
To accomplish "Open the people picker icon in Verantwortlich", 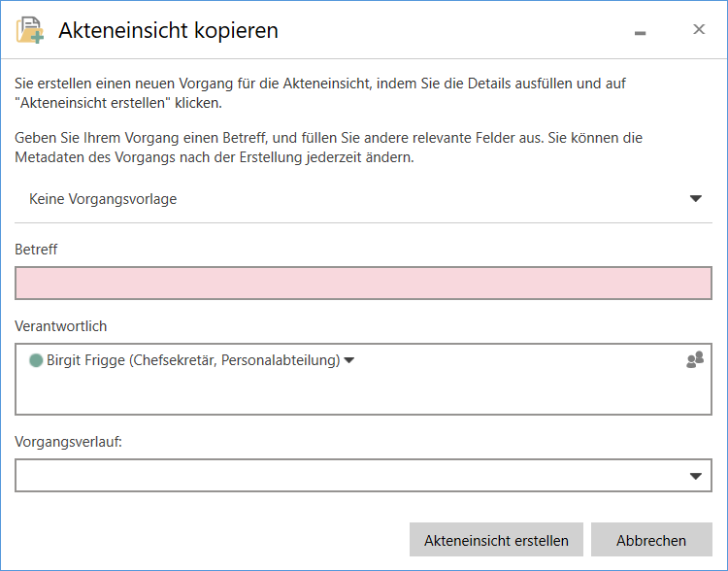I will pos(694,360).
